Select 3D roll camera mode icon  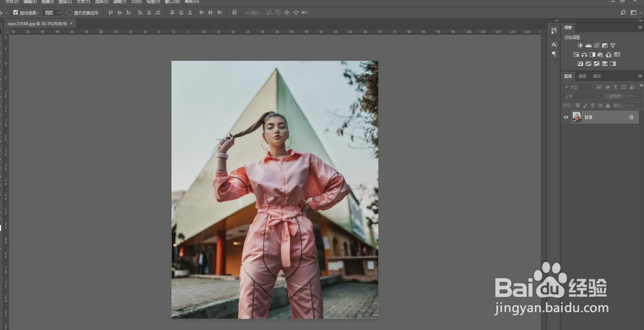click(278, 12)
